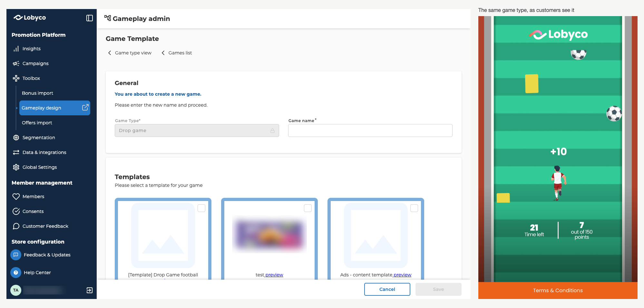Focus the Game name input field
The height and width of the screenshot is (308, 644).
(370, 130)
